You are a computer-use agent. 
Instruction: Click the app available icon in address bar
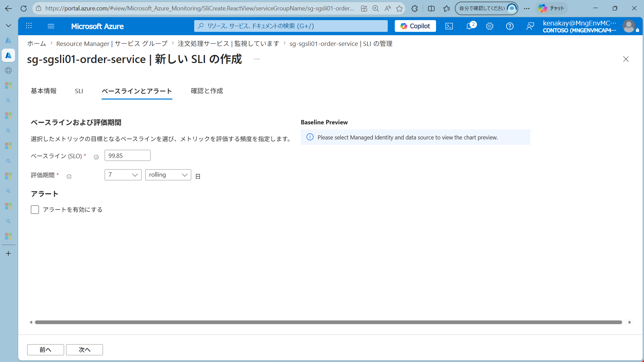coord(364,8)
